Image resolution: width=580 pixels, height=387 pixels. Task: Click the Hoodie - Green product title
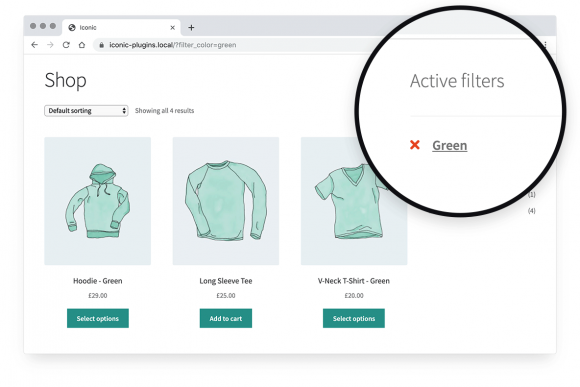(x=98, y=281)
